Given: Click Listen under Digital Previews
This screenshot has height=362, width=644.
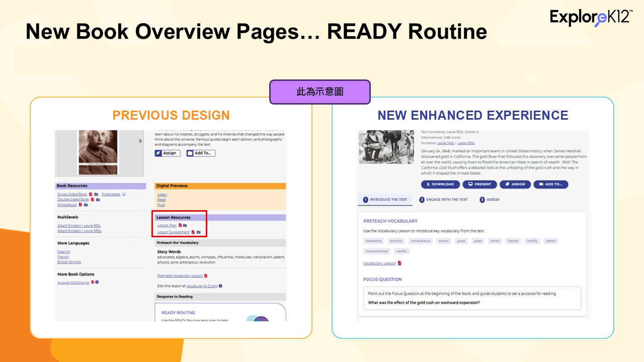Looking at the screenshot, I should [x=162, y=195].
